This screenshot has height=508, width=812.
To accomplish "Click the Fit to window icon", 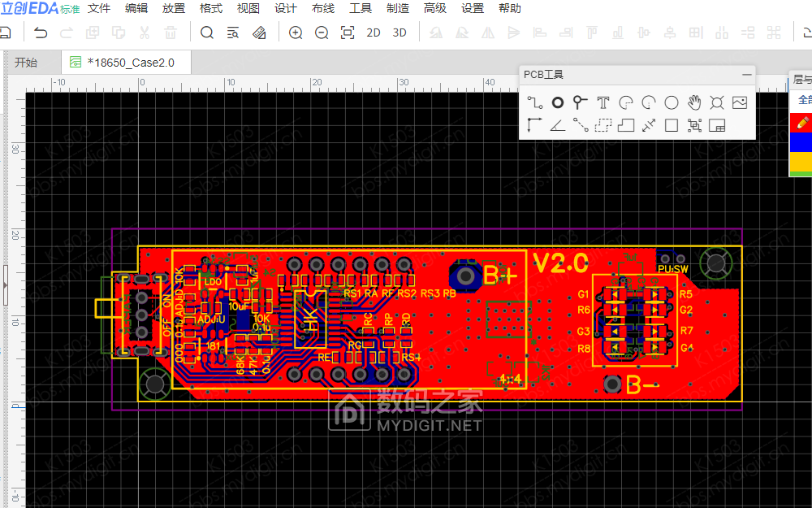I will coord(348,33).
